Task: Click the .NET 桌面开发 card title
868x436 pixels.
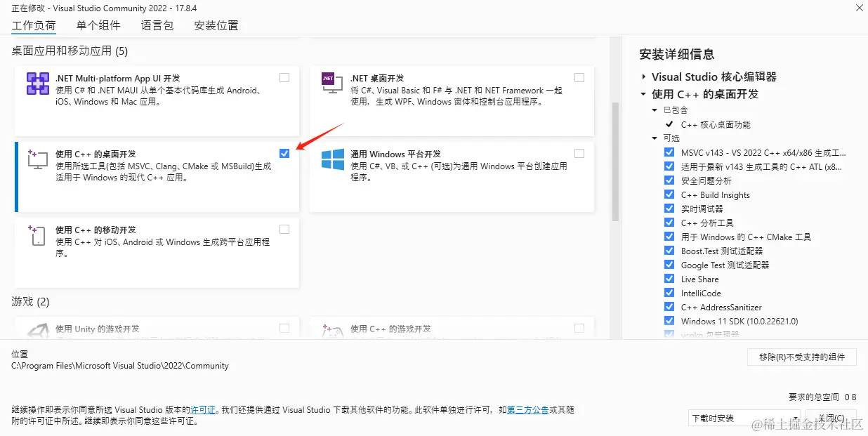Action: (x=377, y=78)
